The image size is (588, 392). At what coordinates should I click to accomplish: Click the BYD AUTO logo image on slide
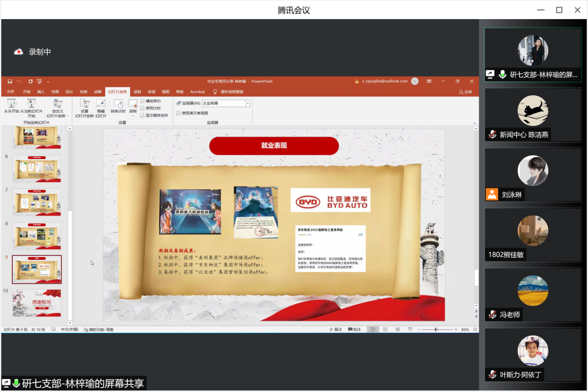coord(330,200)
